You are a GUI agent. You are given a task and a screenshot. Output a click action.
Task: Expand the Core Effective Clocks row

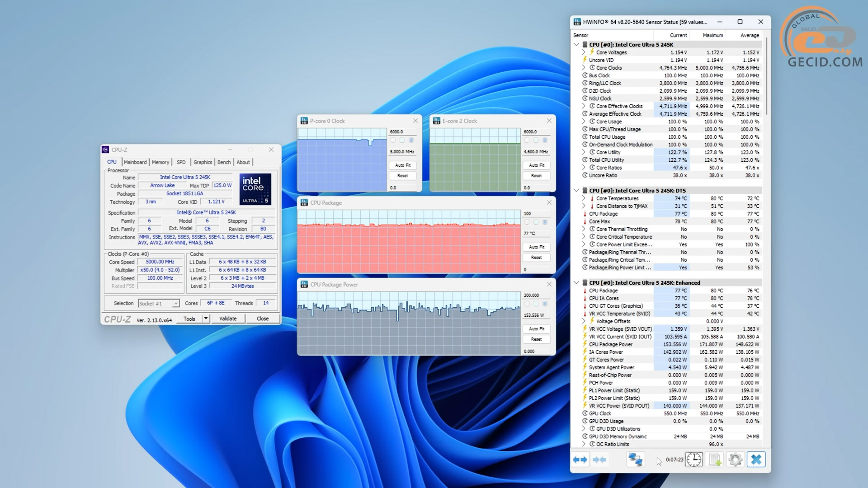click(584, 106)
